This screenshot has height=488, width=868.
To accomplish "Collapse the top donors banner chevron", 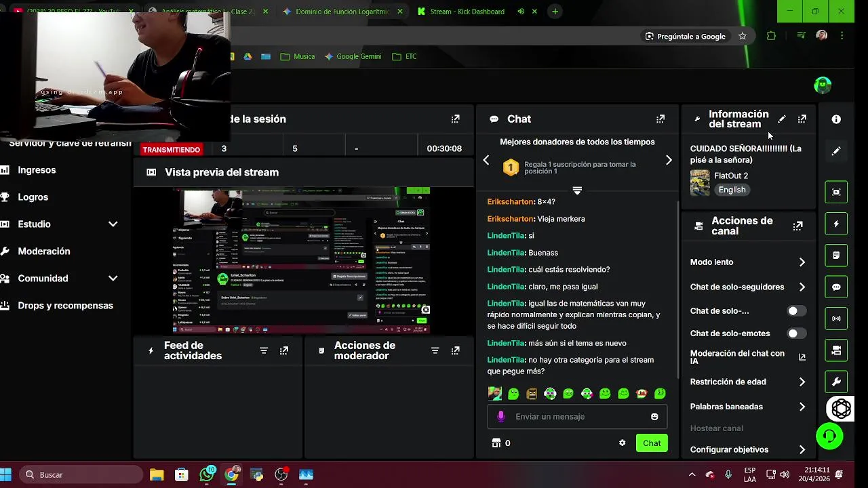I will coord(577,191).
